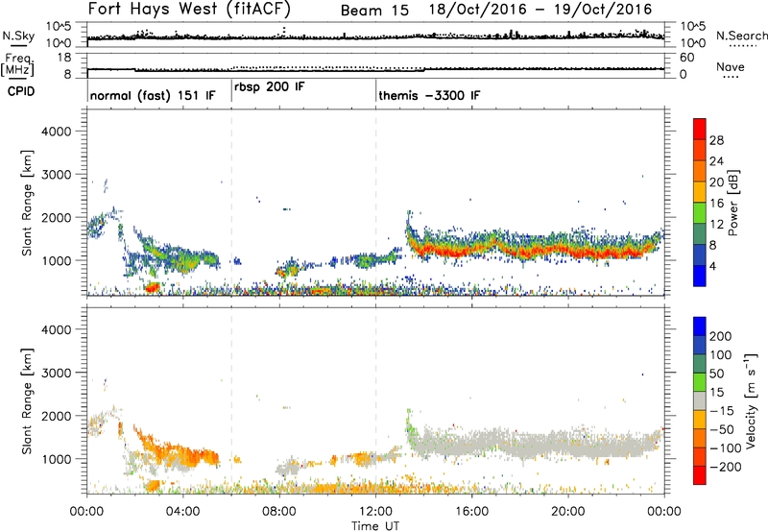
Task: Click the "Velocity [m s⁻¹]" colorbar title
Action: [750, 400]
